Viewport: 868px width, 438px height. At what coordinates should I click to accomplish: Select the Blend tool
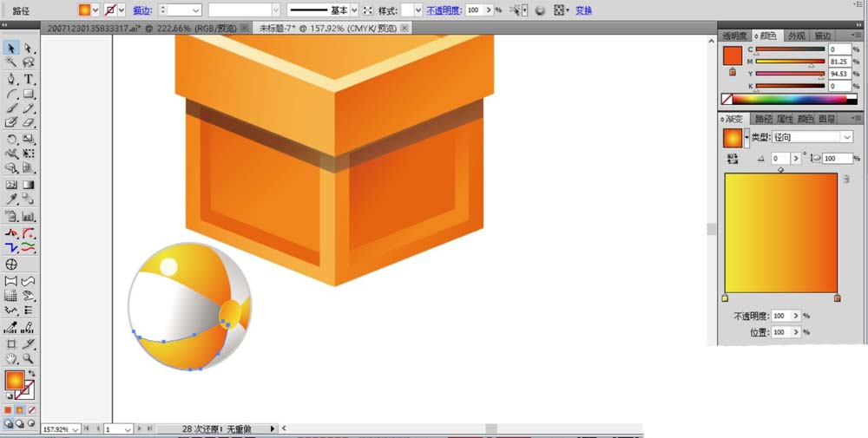pyautogui.click(x=29, y=199)
